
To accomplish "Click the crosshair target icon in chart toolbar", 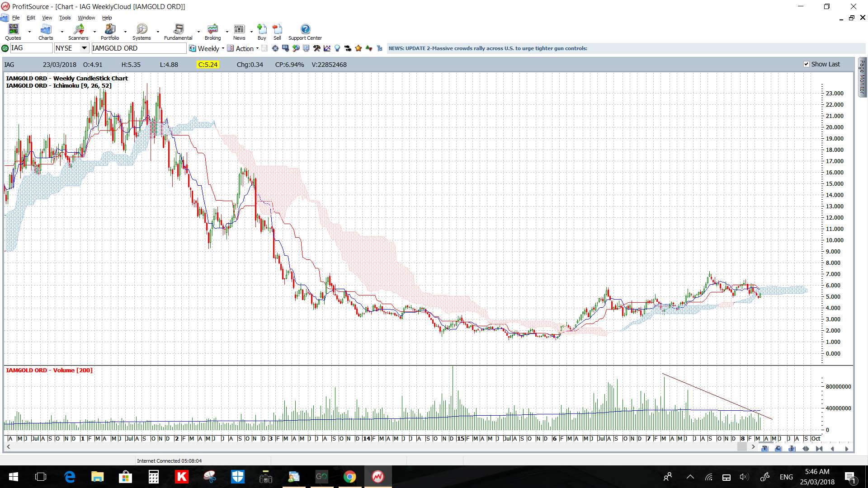I will [x=275, y=48].
